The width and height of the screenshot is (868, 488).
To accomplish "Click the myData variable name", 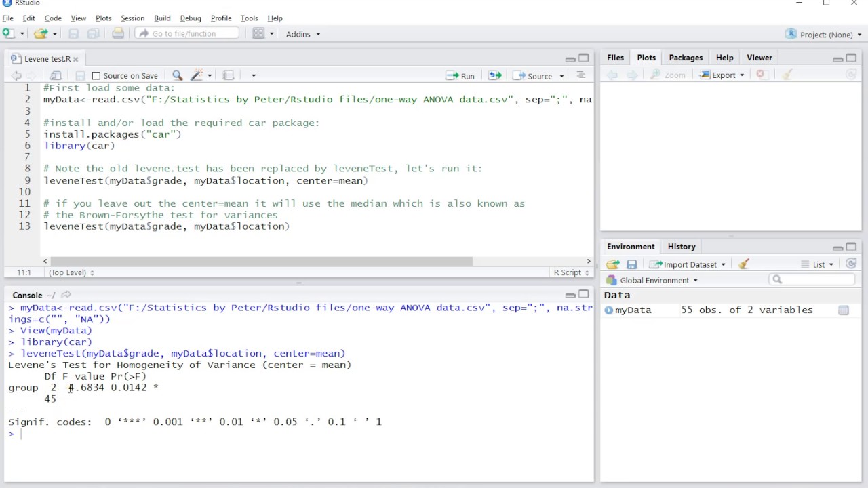I will tap(633, 310).
